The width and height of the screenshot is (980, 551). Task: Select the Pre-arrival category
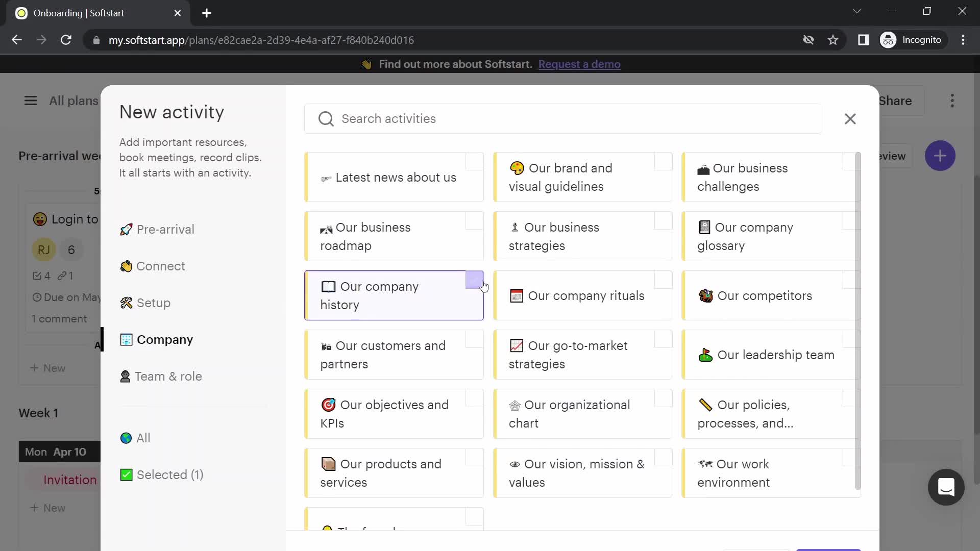click(x=157, y=230)
